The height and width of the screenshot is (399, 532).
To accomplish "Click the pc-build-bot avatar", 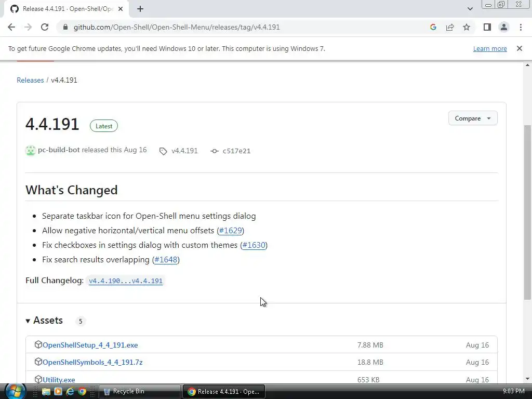I will [31, 150].
